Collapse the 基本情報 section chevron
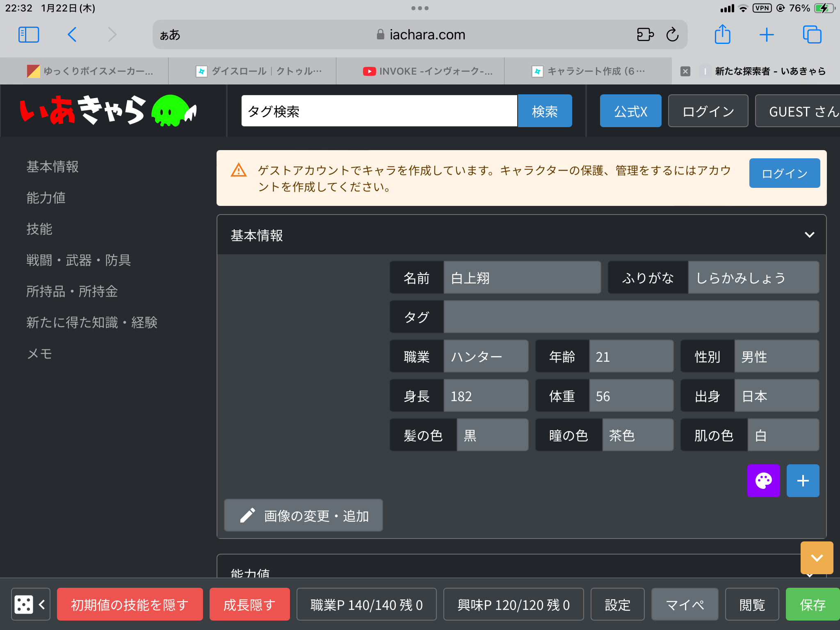The width and height of the screenshot is (840, 630). click(809, 235)
